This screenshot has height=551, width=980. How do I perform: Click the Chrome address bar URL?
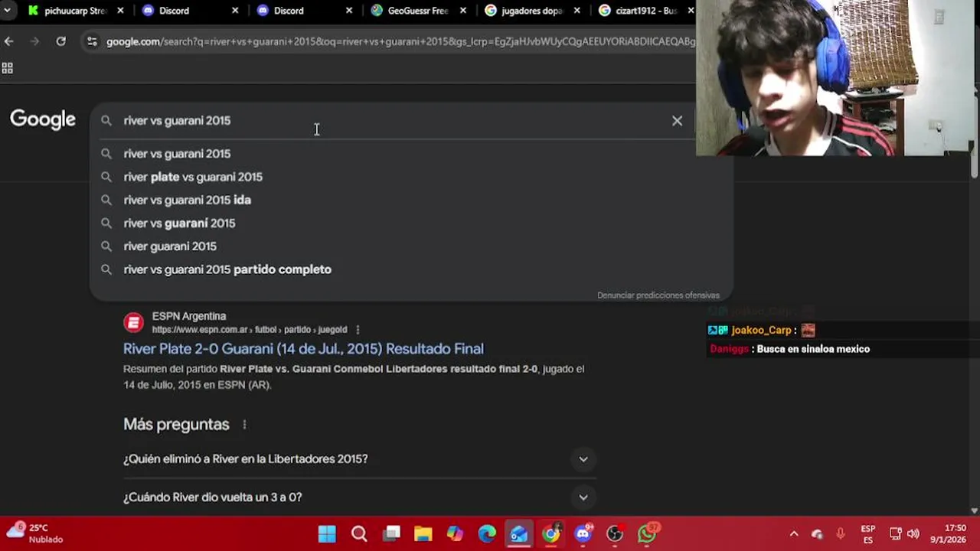400,41
